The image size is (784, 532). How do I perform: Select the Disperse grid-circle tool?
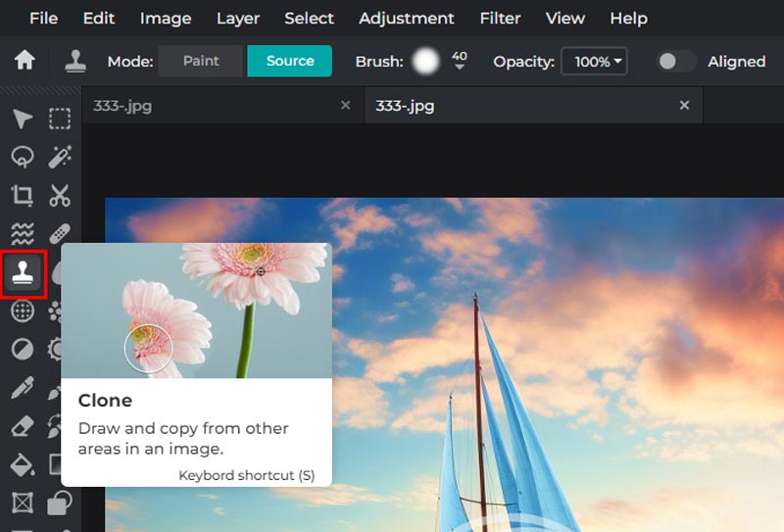23,311
